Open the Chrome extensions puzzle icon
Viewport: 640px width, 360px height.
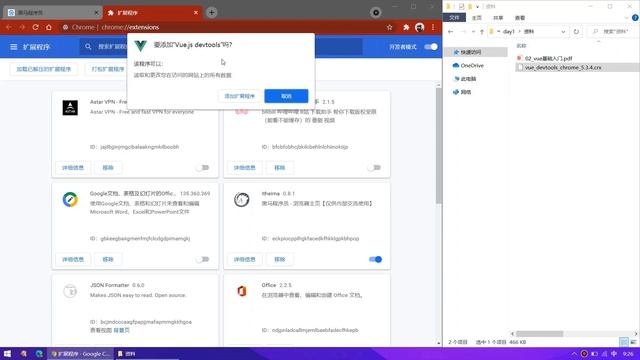[406, 27]
